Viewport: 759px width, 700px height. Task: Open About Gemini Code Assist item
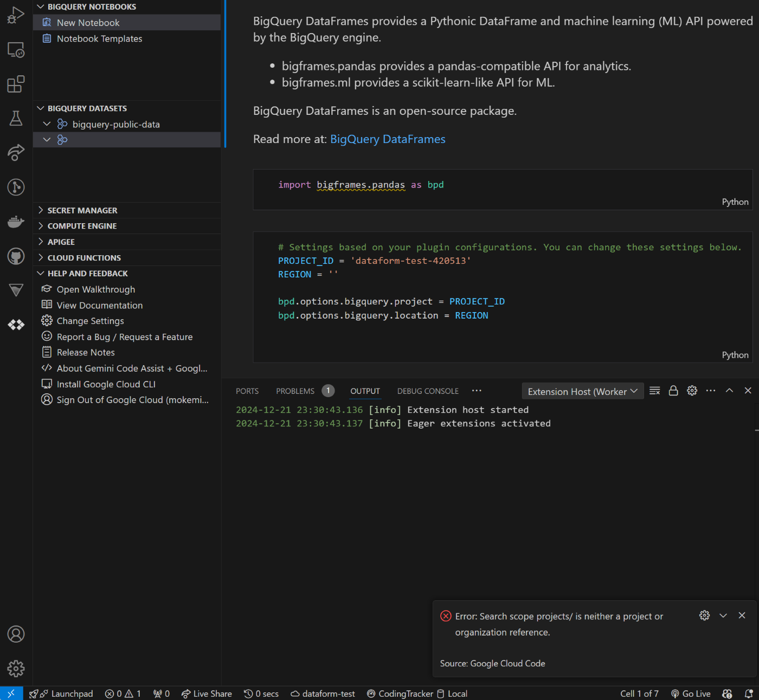point(132,368)
